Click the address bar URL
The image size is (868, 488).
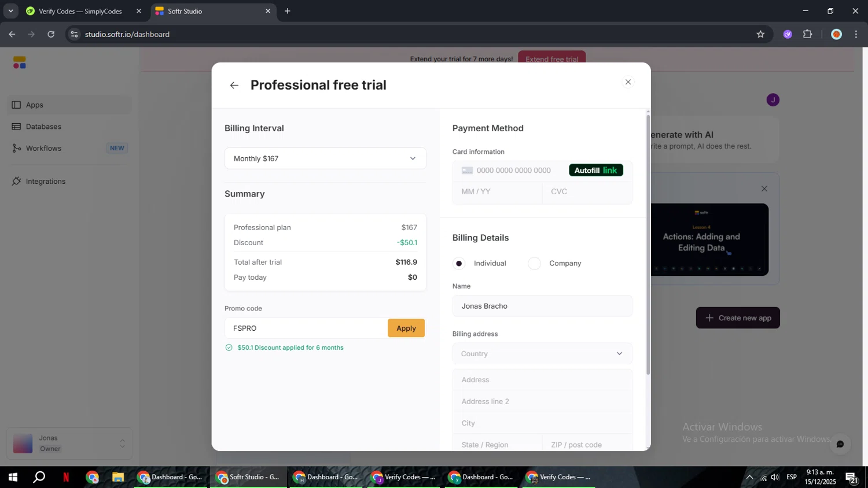(127, 34)
